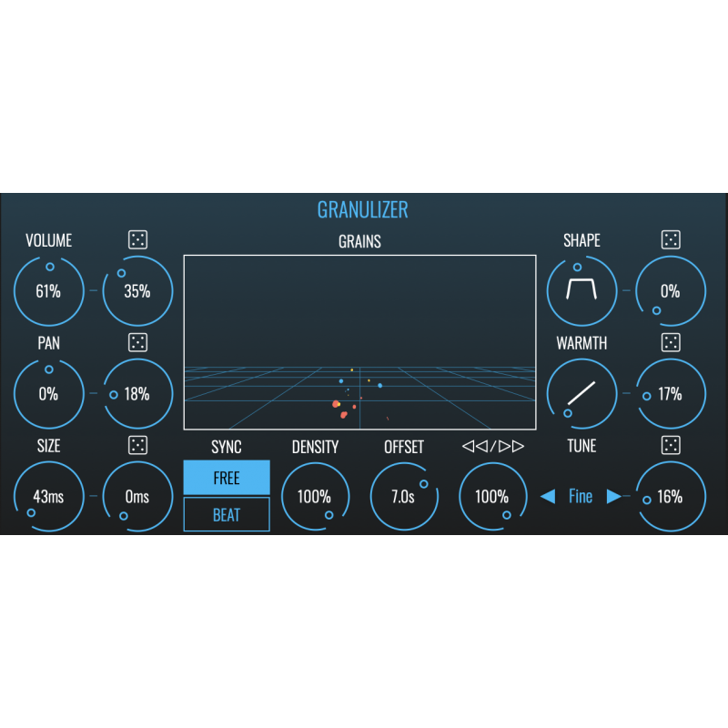
Task: Click the dice icon next to WARMTH
Action: [x=670, y=342]
